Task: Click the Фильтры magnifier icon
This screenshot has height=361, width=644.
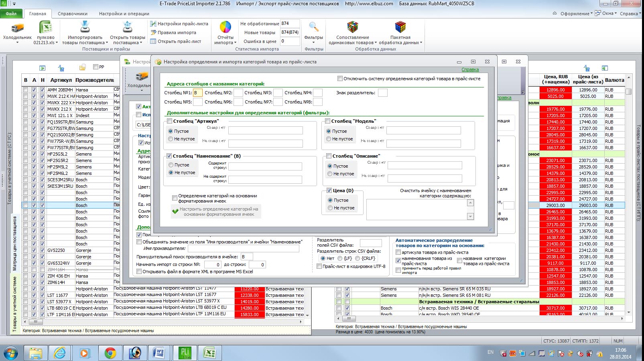Action: pyautogui.click(x=314, y=27)
